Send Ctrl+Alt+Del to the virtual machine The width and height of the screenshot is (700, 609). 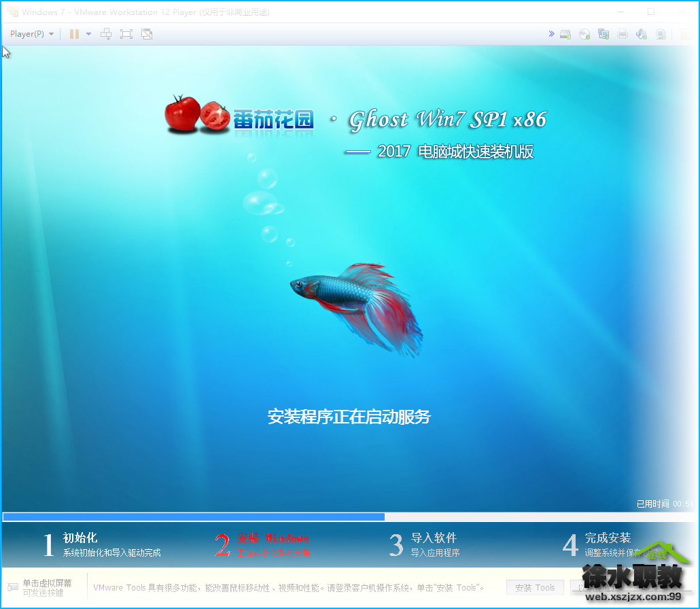[x=106, y=34]
